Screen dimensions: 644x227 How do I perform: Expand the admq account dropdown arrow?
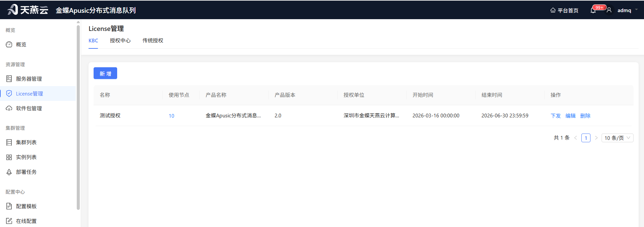pyautogui.click(x=636, y=10)
